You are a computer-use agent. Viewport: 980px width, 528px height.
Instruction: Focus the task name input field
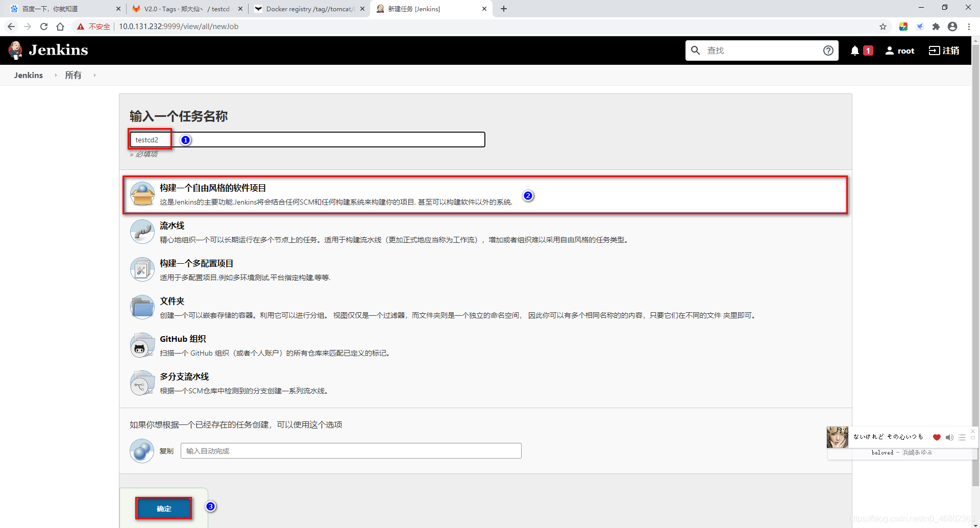[x=307, y=140]
